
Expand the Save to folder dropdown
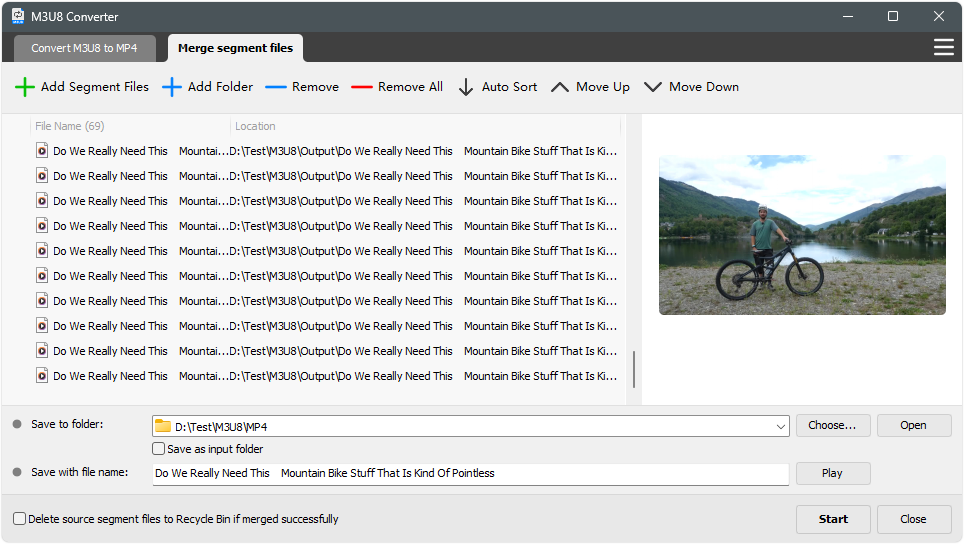[780, 426]
